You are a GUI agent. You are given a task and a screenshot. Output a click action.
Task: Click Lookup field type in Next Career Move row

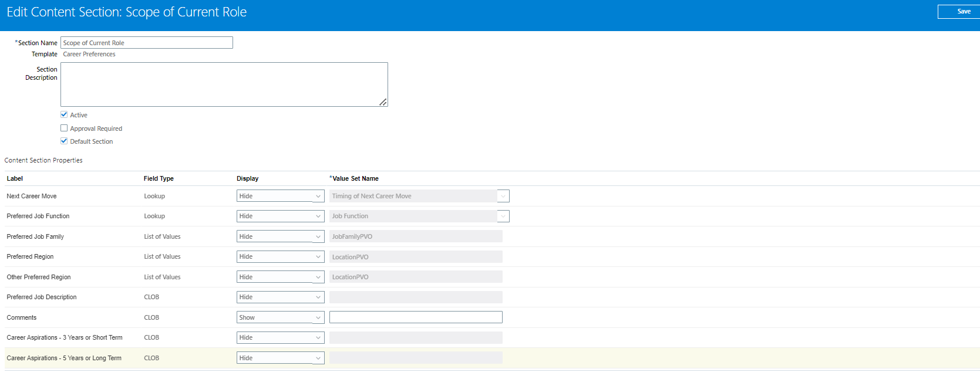(154, 196)
